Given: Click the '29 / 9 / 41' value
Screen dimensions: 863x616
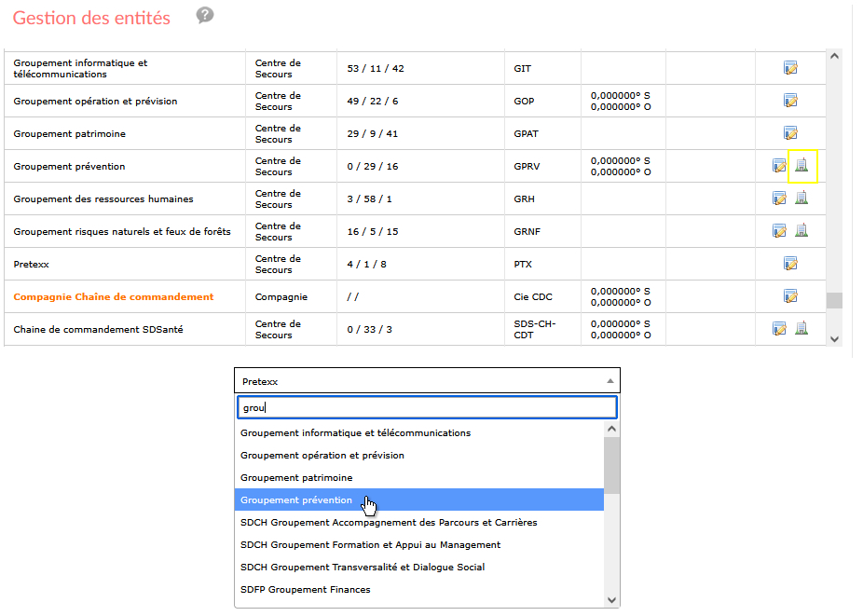Looking at the screenshot, I should [373, 134].
